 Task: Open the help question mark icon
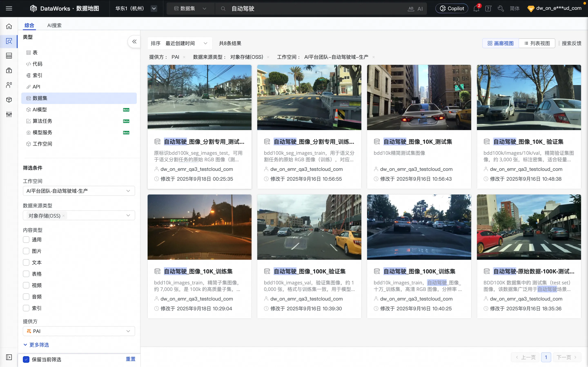[488, 9]
